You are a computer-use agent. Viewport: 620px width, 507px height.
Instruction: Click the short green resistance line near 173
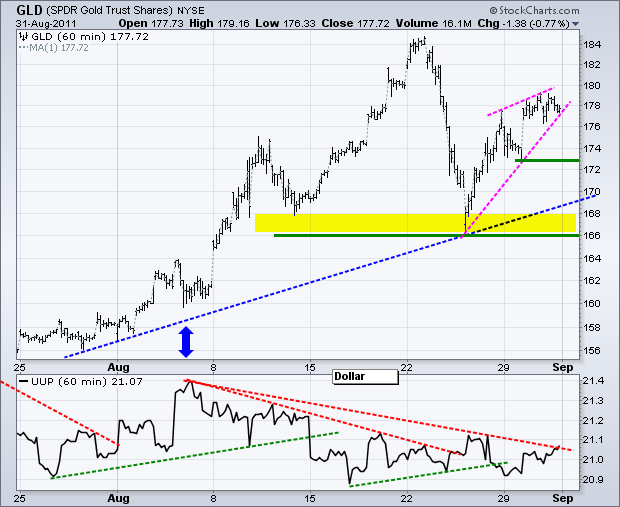click(547, 161)
